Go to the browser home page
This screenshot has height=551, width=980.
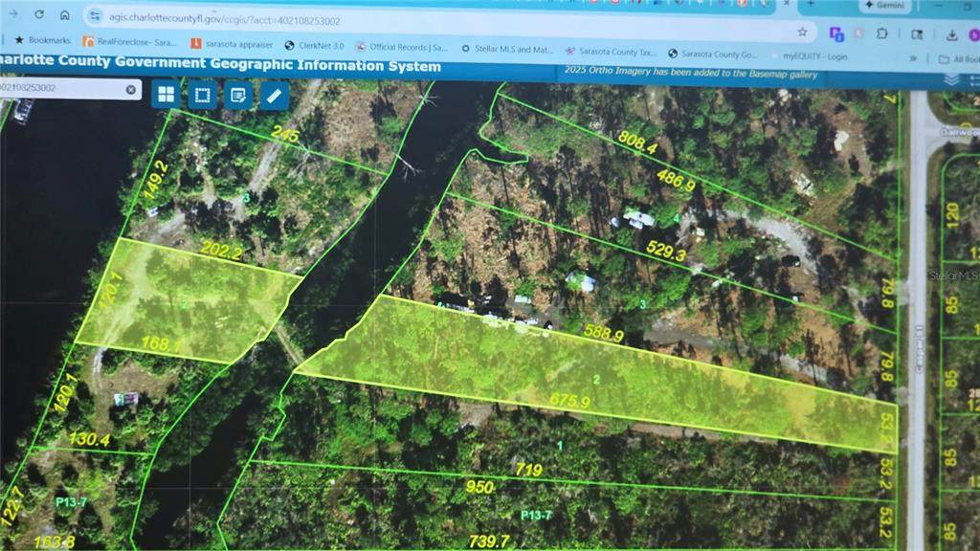[64, 15]
